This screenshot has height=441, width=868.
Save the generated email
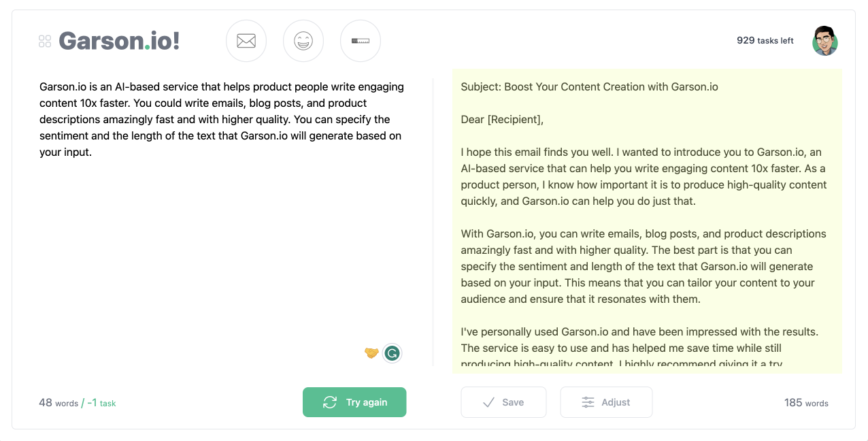click(x=503, y=402)
